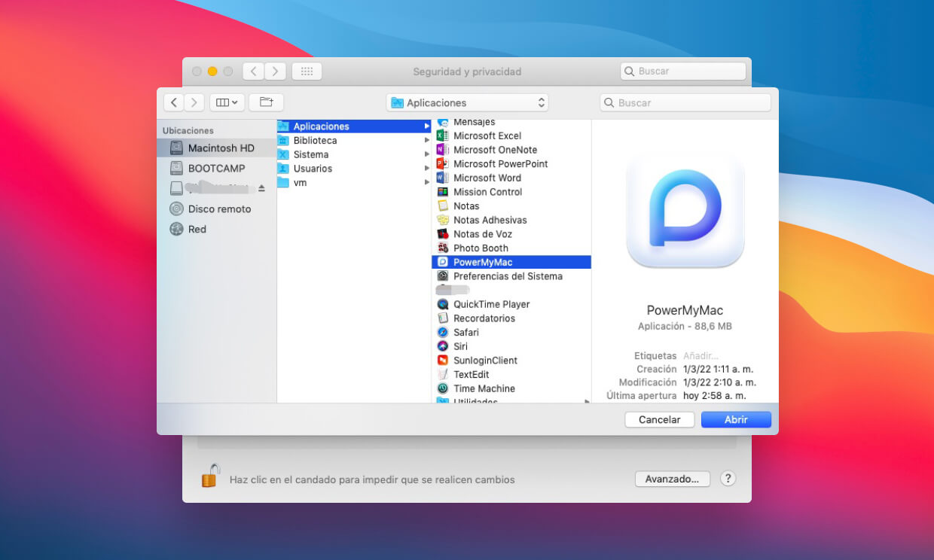Expand the Usuarios folder arrow
The image size is (934, 560).
[427, 169]
